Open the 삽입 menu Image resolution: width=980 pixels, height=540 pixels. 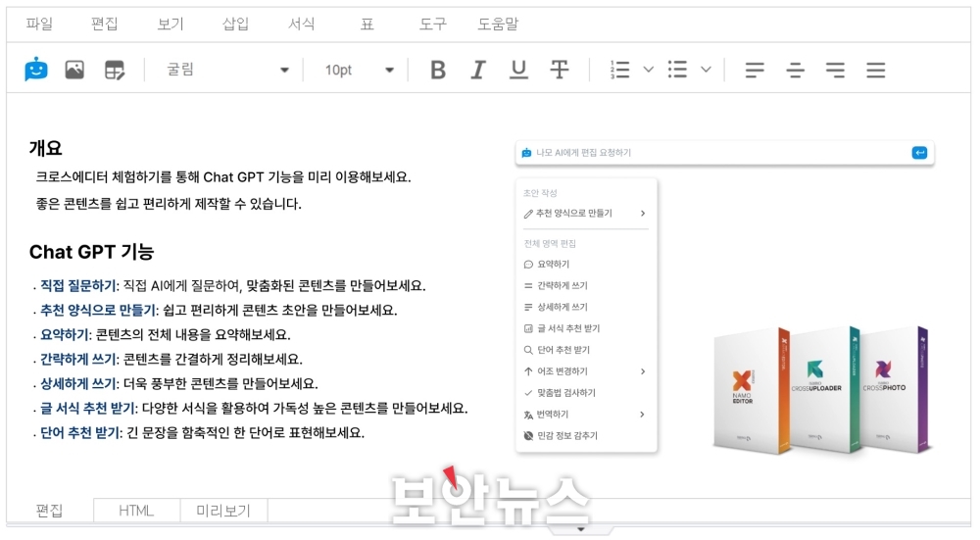pos(235,24)
